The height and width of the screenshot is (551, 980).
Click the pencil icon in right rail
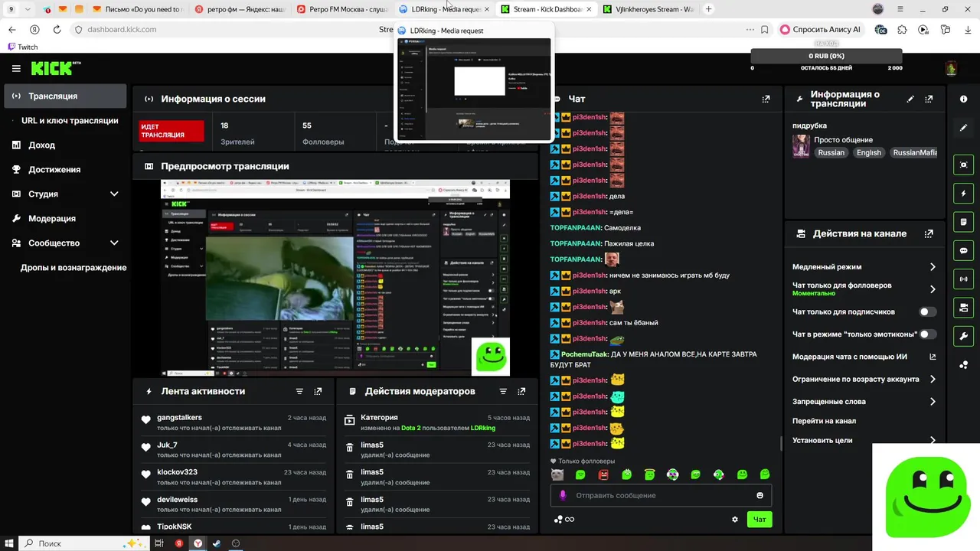[963, 128]
